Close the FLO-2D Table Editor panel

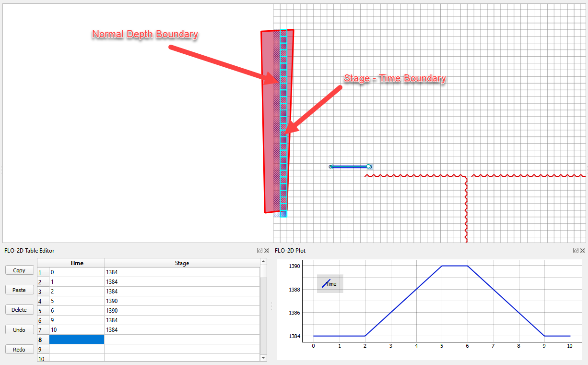266,251
